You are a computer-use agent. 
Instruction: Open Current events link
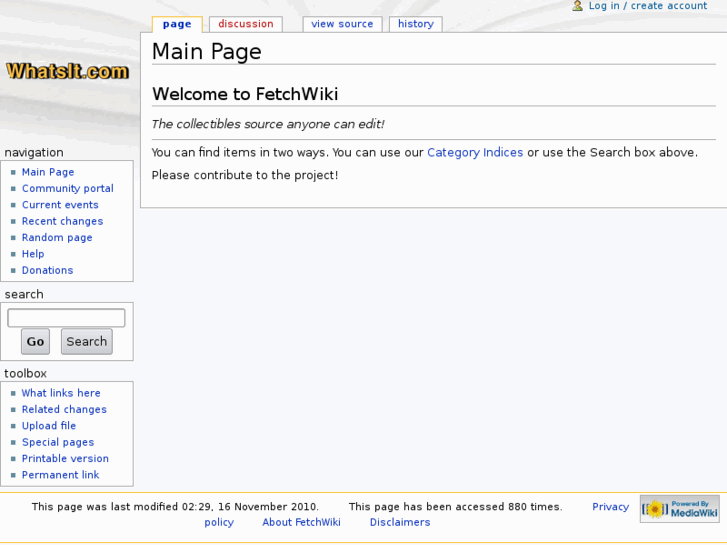(x=60, y=205)
